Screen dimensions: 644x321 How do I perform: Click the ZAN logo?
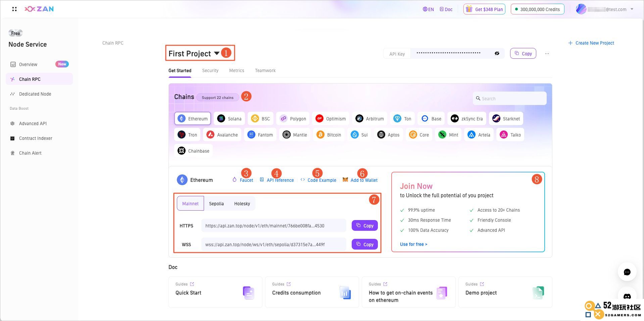point(39,9)
